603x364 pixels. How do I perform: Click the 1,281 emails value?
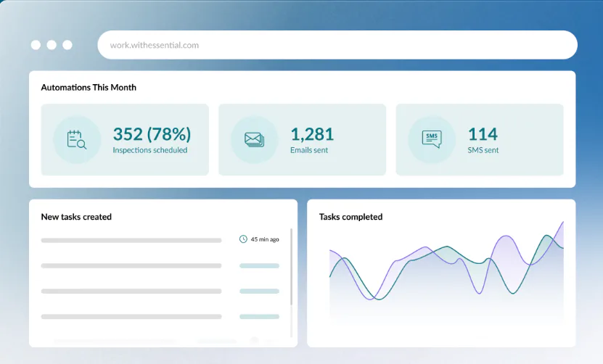coord(312,134)
